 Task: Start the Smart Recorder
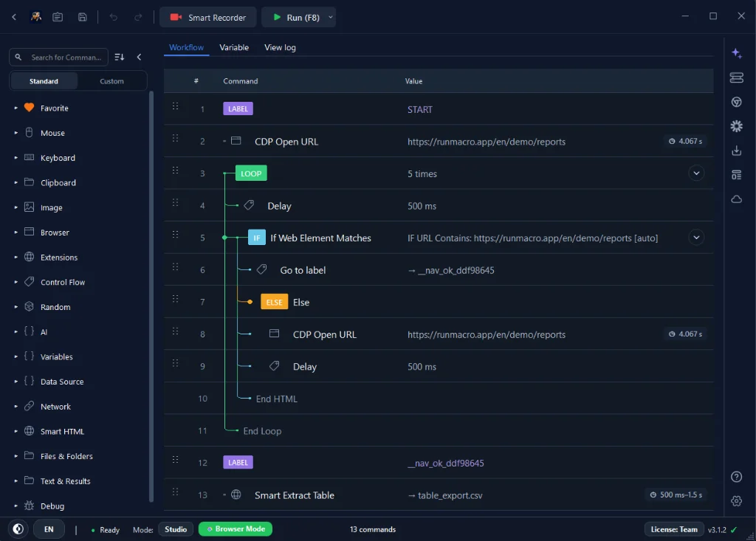point(207,18)
